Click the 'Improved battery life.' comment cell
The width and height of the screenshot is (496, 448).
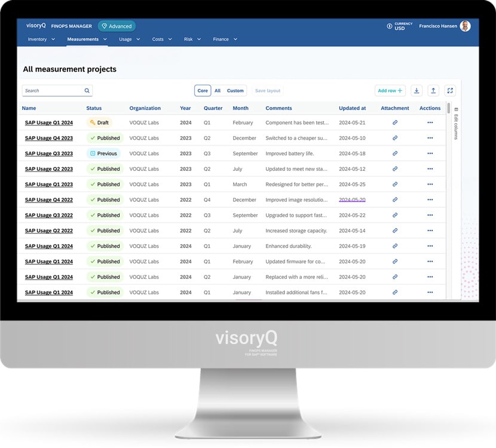(x=290, y=154)
